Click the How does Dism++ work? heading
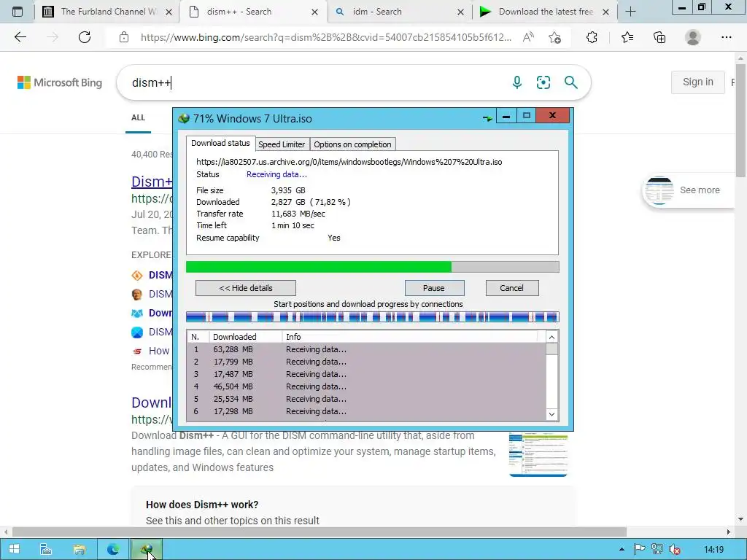Viewport: 747px width, 560px height. (x=202, y=505)
